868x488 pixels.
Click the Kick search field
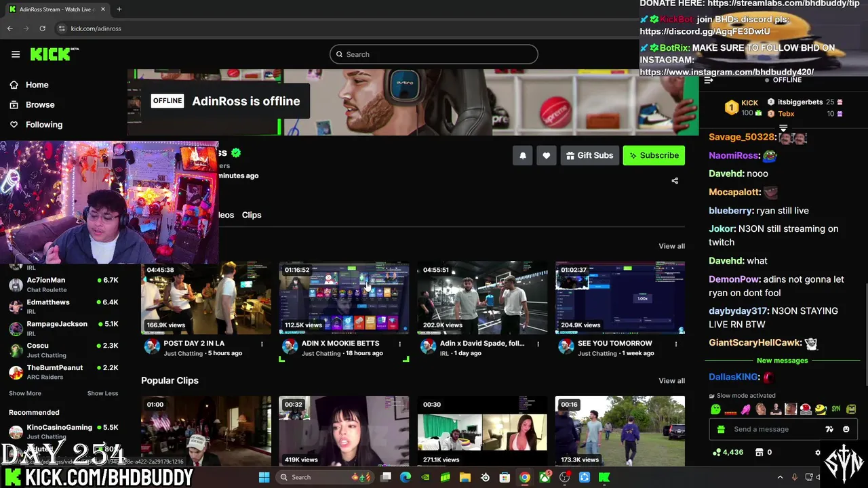pyautogui.click(x=434, y=54)
